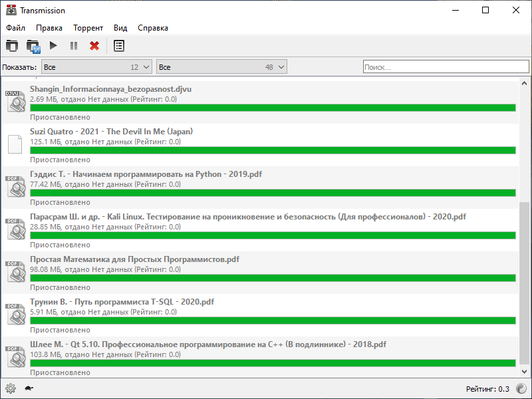Click progress bar of Парасрам Ш. torrent
The height and width of the screenshot is (399, 532).
click(273, 235)
